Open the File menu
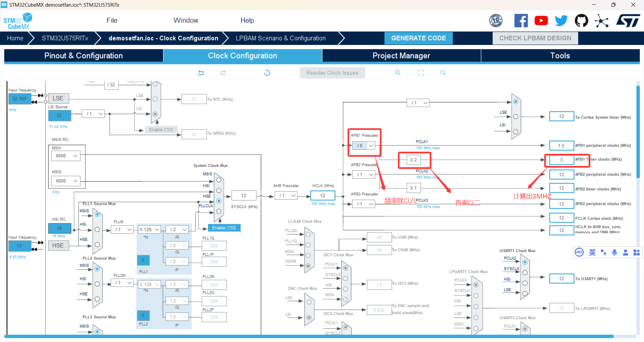The width and height of the screenshot is (644, 342). tap(112, 20)
